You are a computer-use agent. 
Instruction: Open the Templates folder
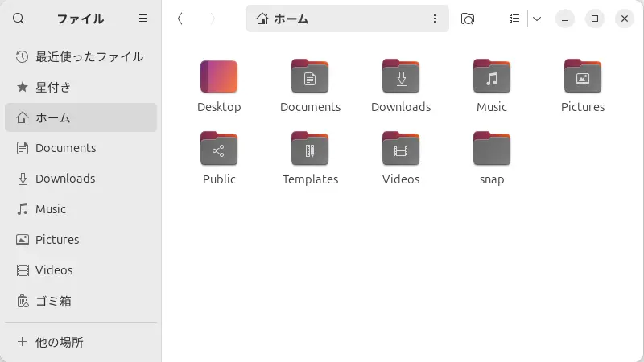(310, 150)
